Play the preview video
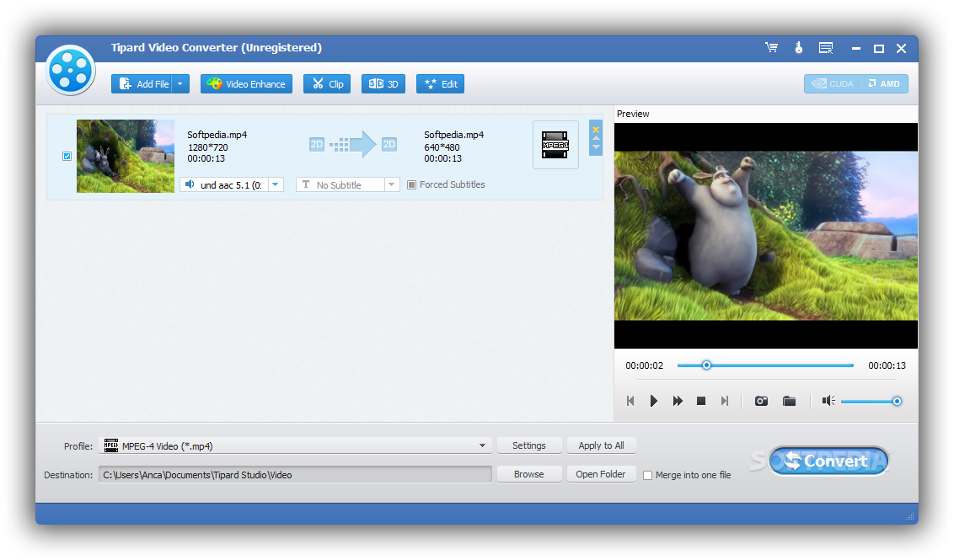Image resolution: width=954 pixels, height=560 pixels. pyautogui.click(x=653, y=401)
